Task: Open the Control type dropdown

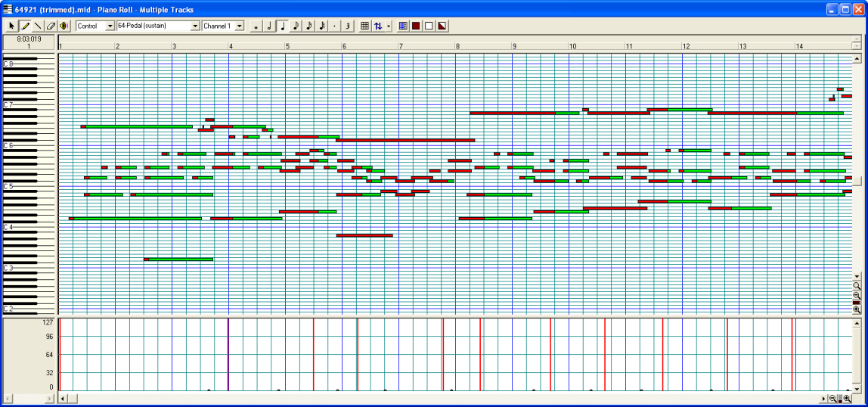Action: [x=110, y=26]
